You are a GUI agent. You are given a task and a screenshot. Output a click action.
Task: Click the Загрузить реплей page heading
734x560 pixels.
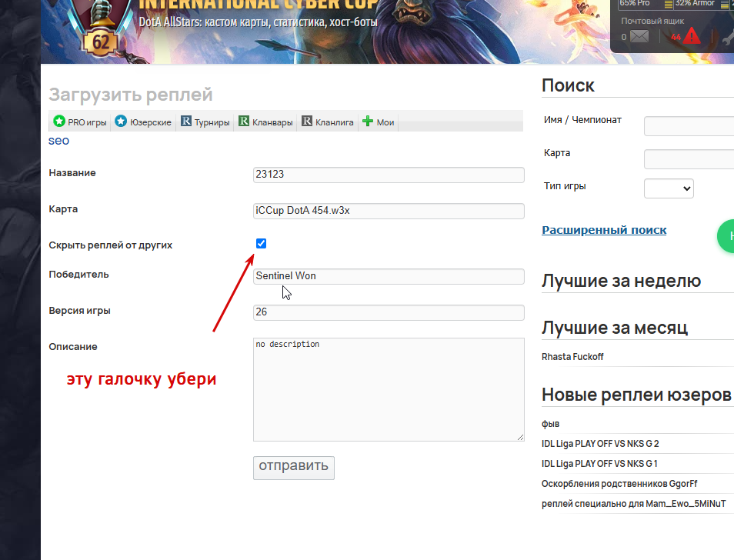[131, 95]
